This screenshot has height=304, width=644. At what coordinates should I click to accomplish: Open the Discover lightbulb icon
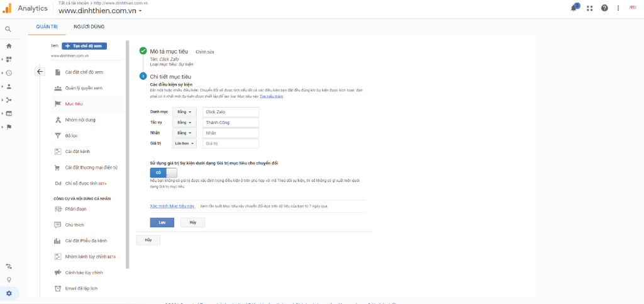point(9,279)
